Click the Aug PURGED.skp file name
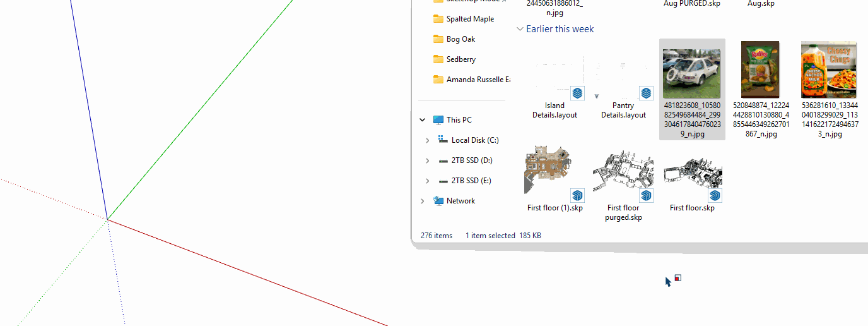The height and width of the screenshot is (326, 868). click(692, 4)
